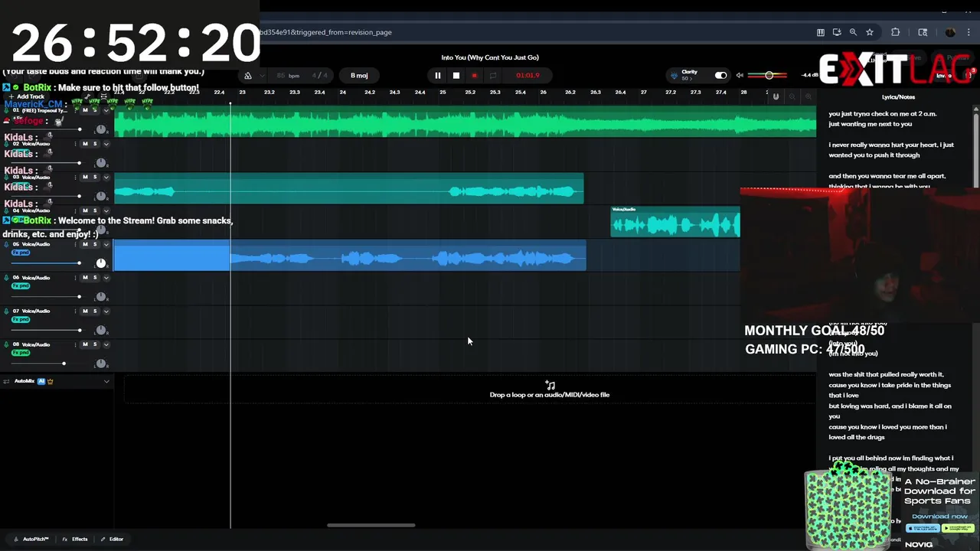Expand track 05 options chevron
Viewport: 980px width, 551px height.
[106, 244]
